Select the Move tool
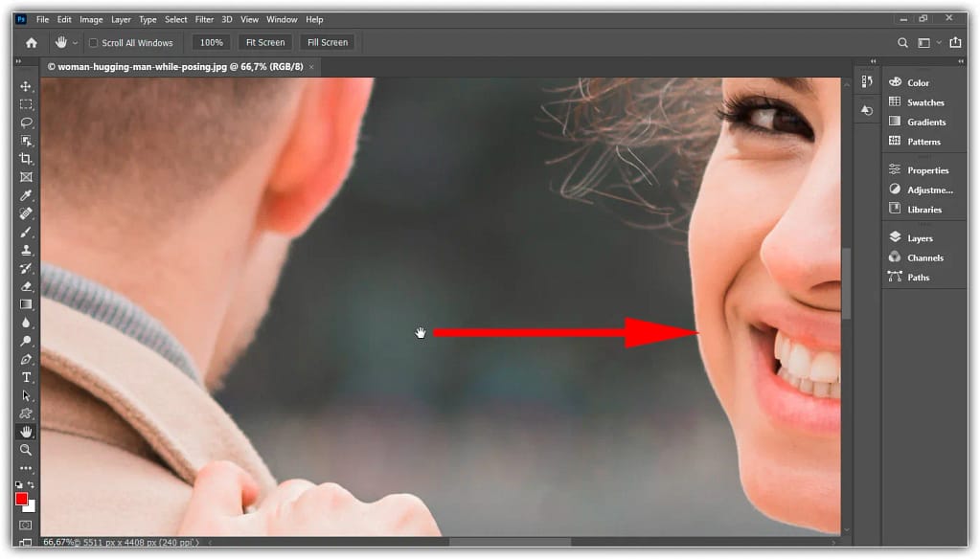Screen dimensions: 980x559 pyautogui.click(x=26, y=86)
